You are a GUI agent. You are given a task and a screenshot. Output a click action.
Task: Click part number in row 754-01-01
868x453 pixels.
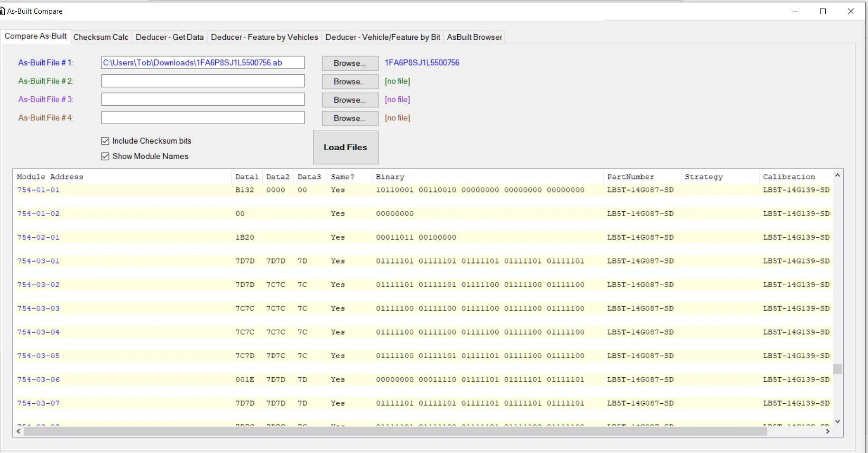[x=640, y=190]
